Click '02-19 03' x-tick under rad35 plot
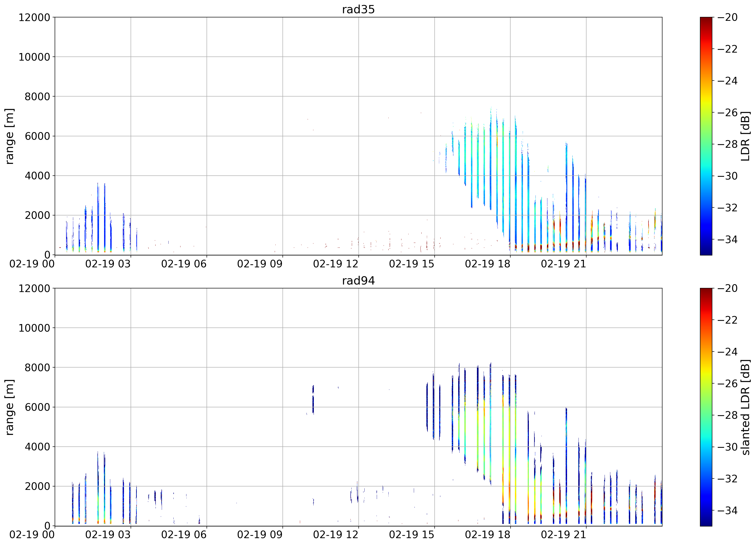The image size is (756, 545). click(x=108, y=264)
